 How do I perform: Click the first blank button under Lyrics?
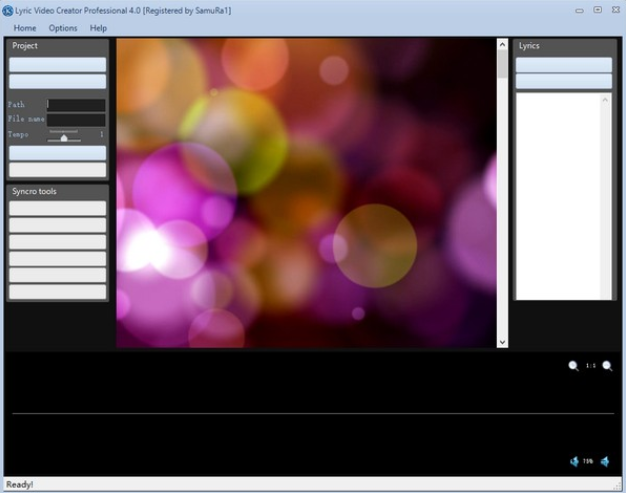(x=563, y=65)
